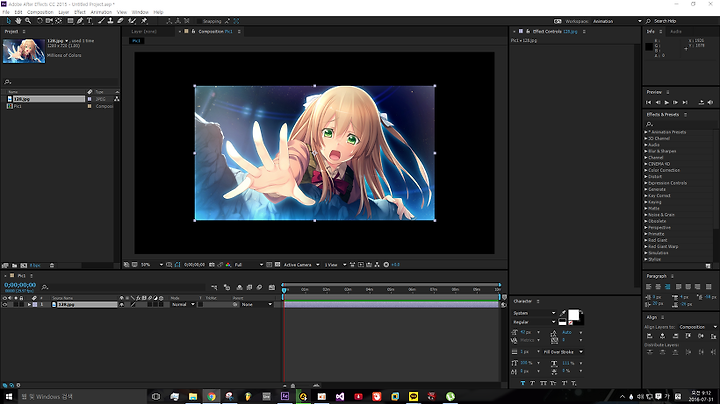The image size is (720, 404).
Task: Take snapshot with camera icon in viewer
Action: (212, 265)
